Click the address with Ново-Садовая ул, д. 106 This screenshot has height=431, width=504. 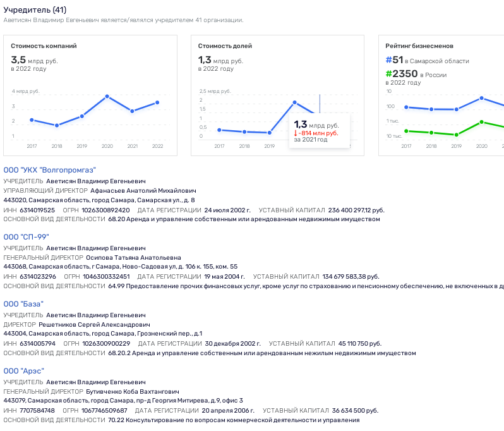pyautogui.click(x=121, y=267)
